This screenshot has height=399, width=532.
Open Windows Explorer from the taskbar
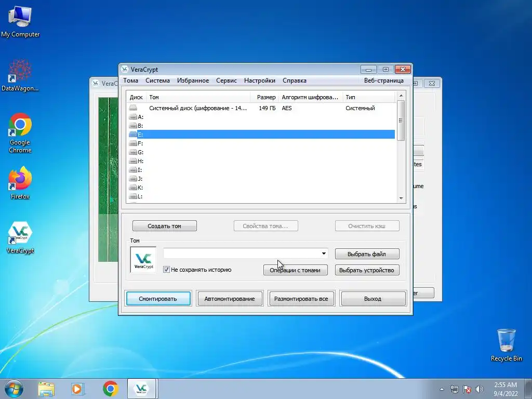46,389
